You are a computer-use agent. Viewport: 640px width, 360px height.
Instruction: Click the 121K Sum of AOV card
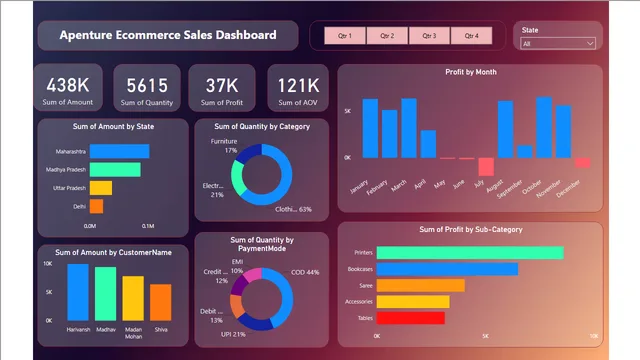pyautogui.click(x=298, y=87)
